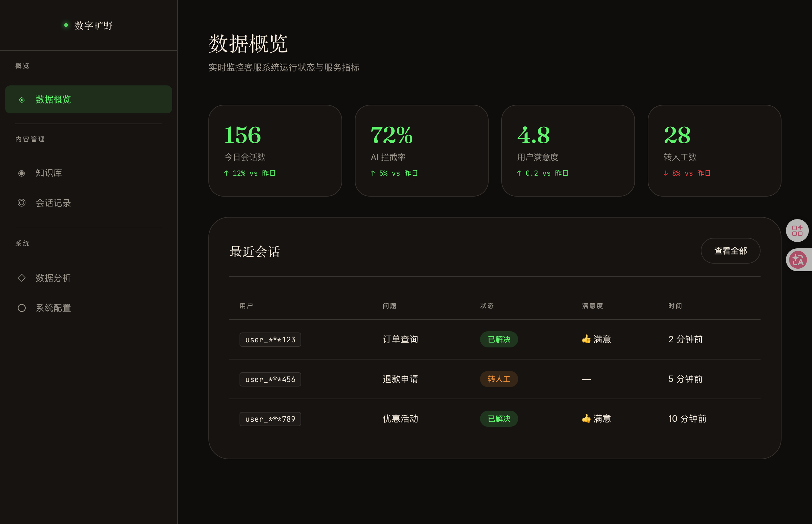Click the green dot beside 数字旷野
Image resolution: width=812 pixels, height=524 pixels.
[x=66, y=25]
